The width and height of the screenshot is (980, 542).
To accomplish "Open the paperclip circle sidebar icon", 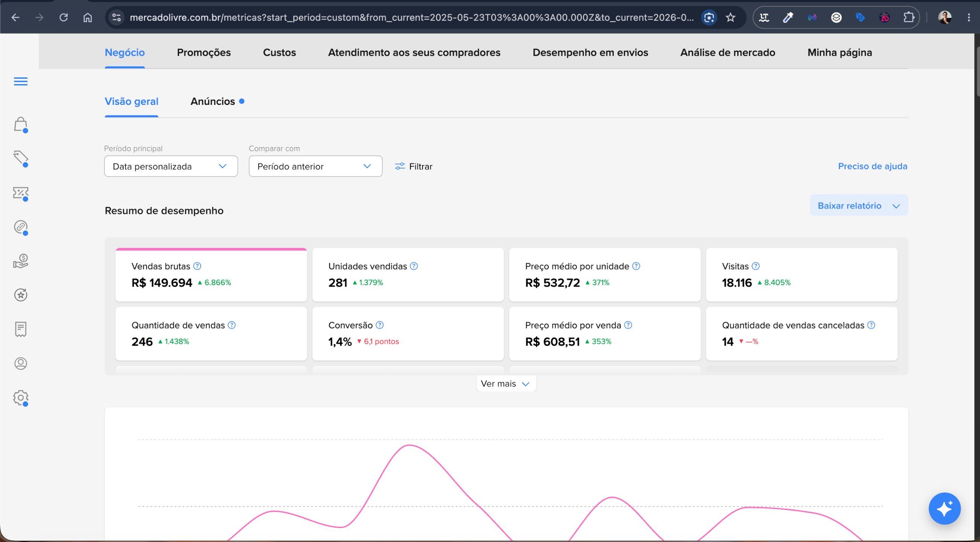I will pos(21,227).
